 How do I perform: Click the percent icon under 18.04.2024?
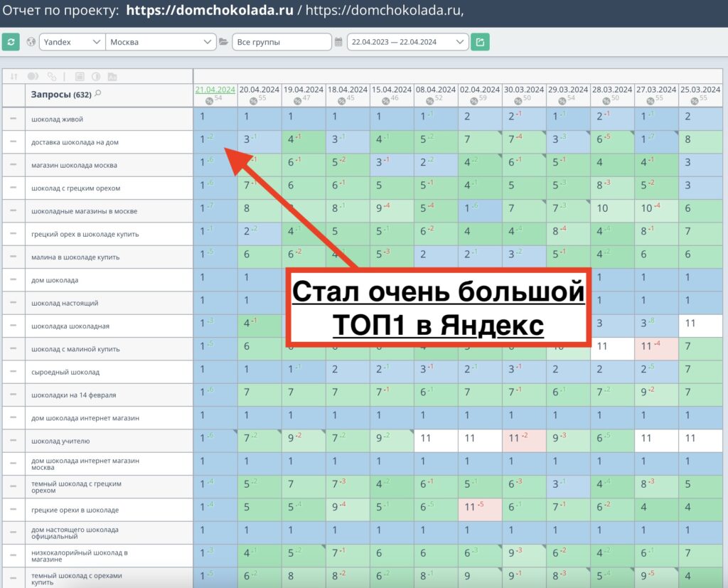(342, 101)
